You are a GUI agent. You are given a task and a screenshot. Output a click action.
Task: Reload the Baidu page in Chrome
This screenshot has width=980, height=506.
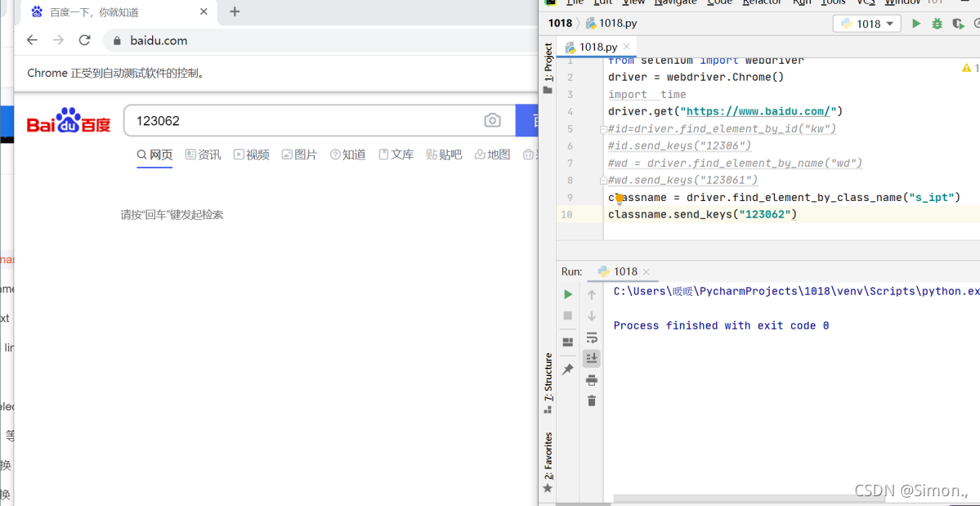pos(84,41)
